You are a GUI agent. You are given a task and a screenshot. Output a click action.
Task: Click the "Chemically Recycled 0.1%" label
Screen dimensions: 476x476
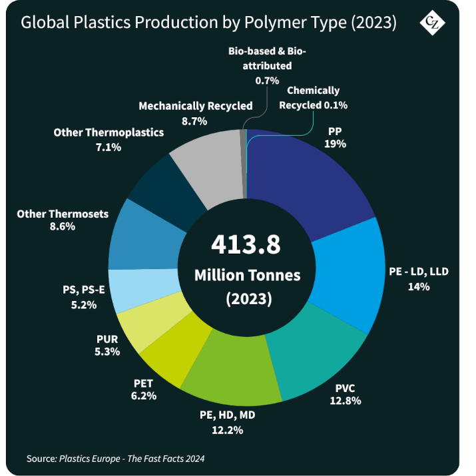(313, 98)
